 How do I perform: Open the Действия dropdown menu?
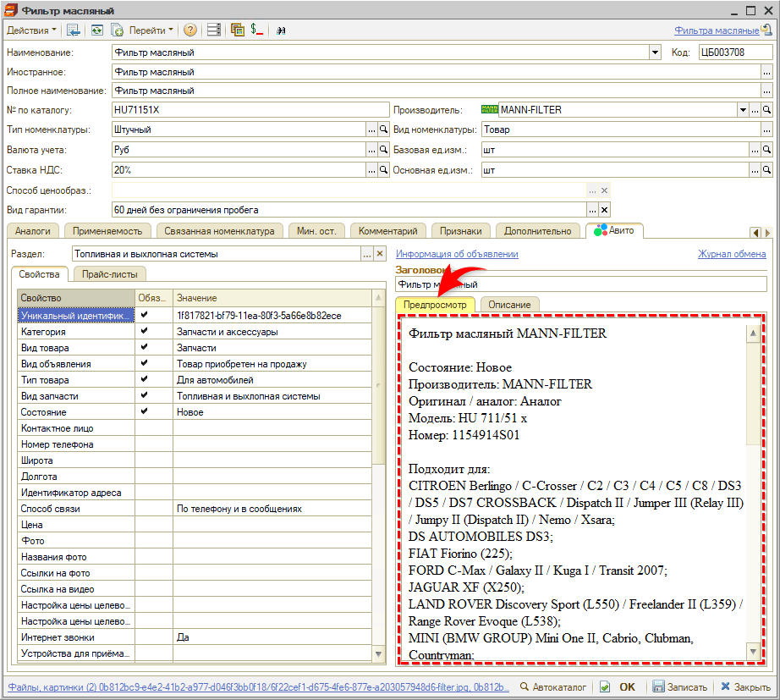click(32, 30)
